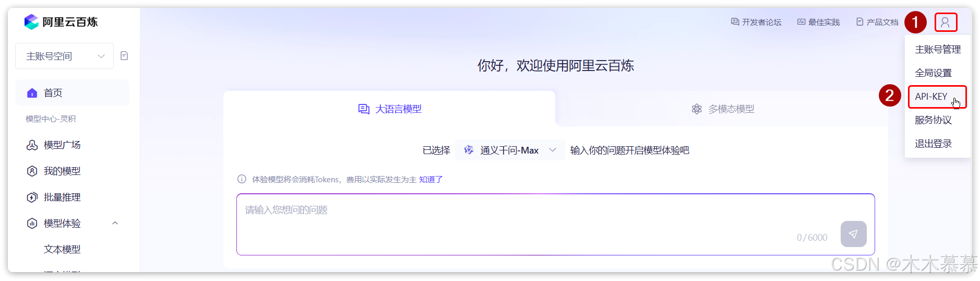
Task: Select API-KEY from the user menu
Action: (x=938, y=97)
